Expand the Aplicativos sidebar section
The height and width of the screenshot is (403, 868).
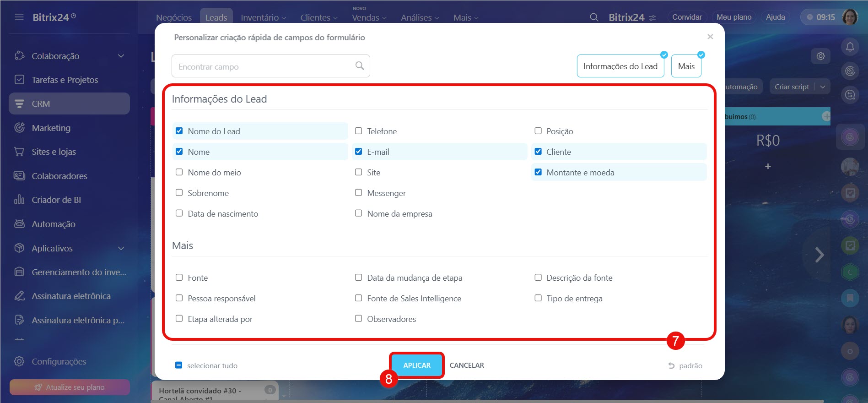(121, 248)
